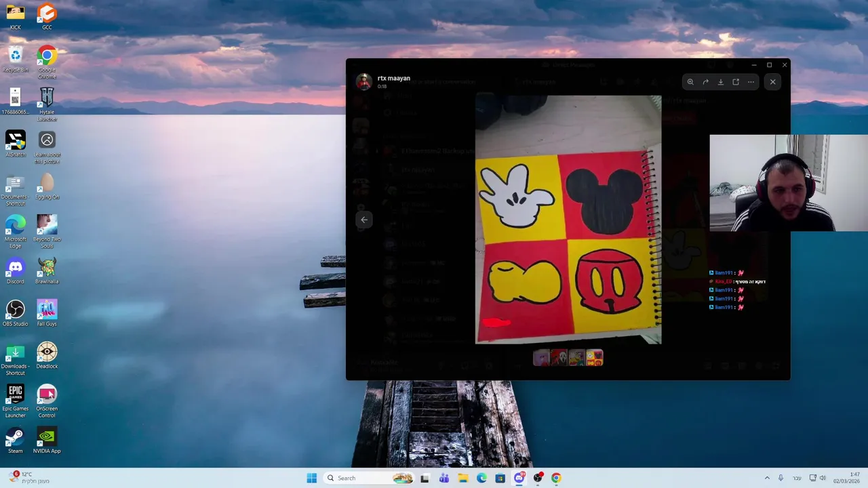The height and width of the screenshot is (488, 868).
Task: Zoom in on the viewed image
Action: (690, 82)
